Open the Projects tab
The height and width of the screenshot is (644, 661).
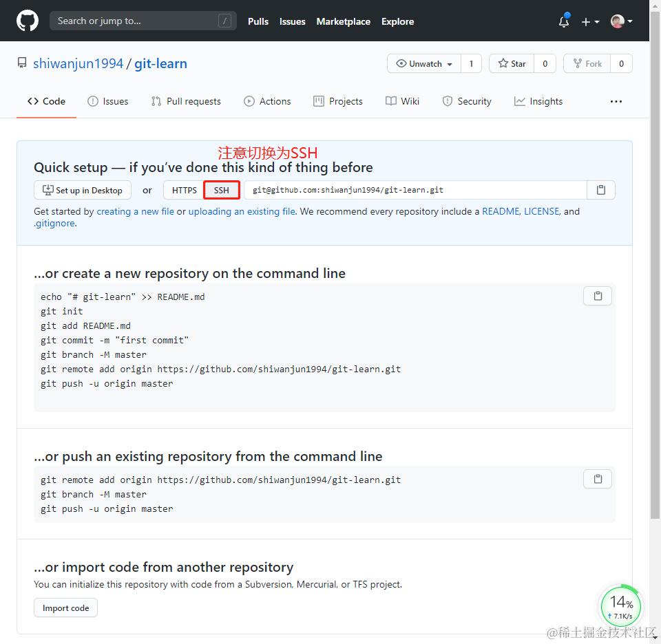(x=338, y=102)
